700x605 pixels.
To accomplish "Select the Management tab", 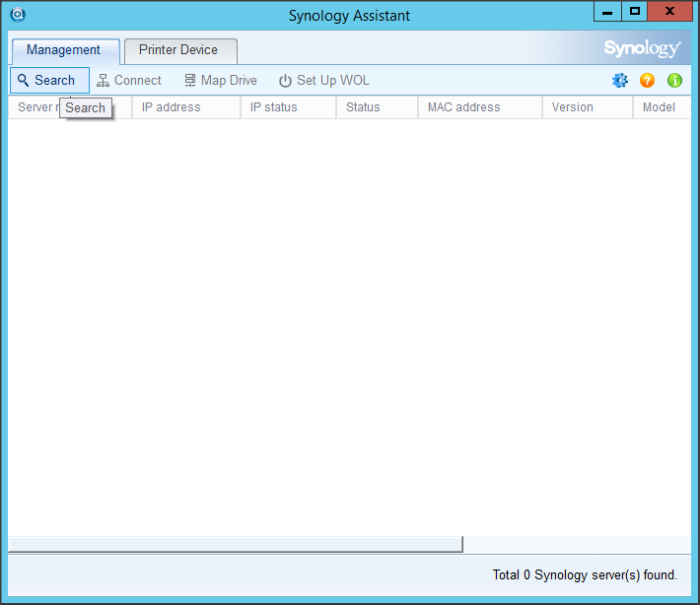I will (64, 50).
